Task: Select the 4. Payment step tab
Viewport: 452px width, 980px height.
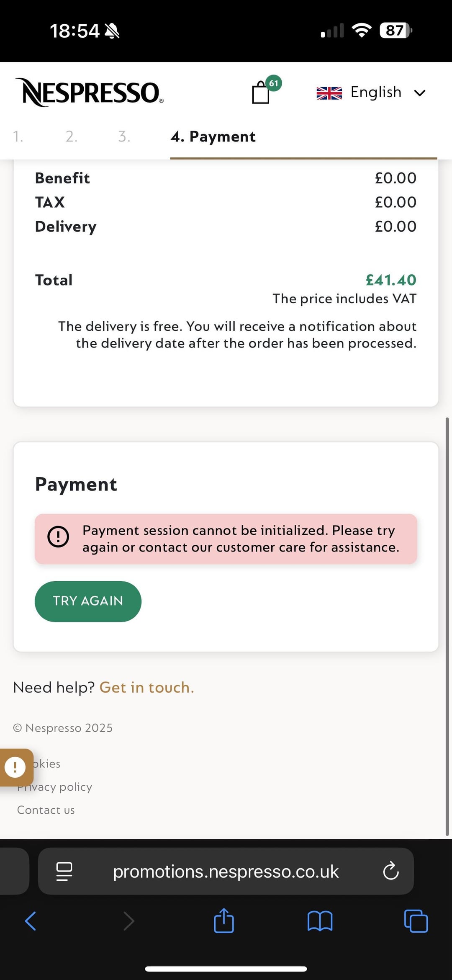Action: [x=213, y=137]
